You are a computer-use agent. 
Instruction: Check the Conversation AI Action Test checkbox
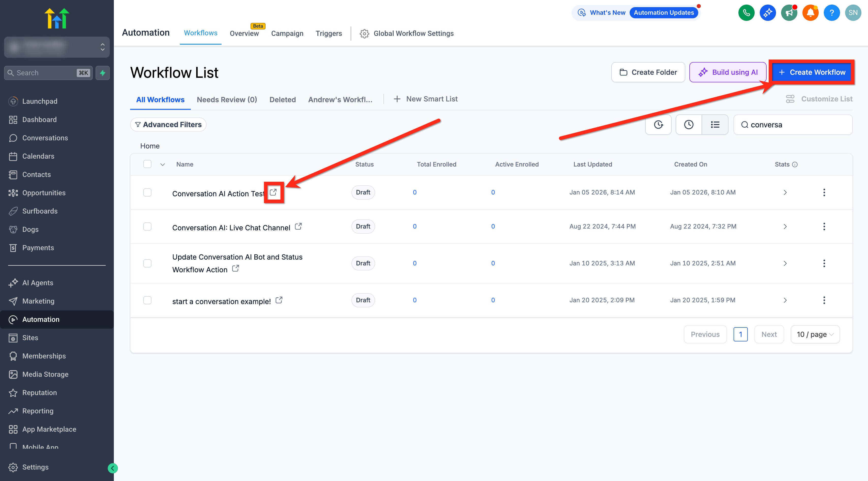(147, 192)
